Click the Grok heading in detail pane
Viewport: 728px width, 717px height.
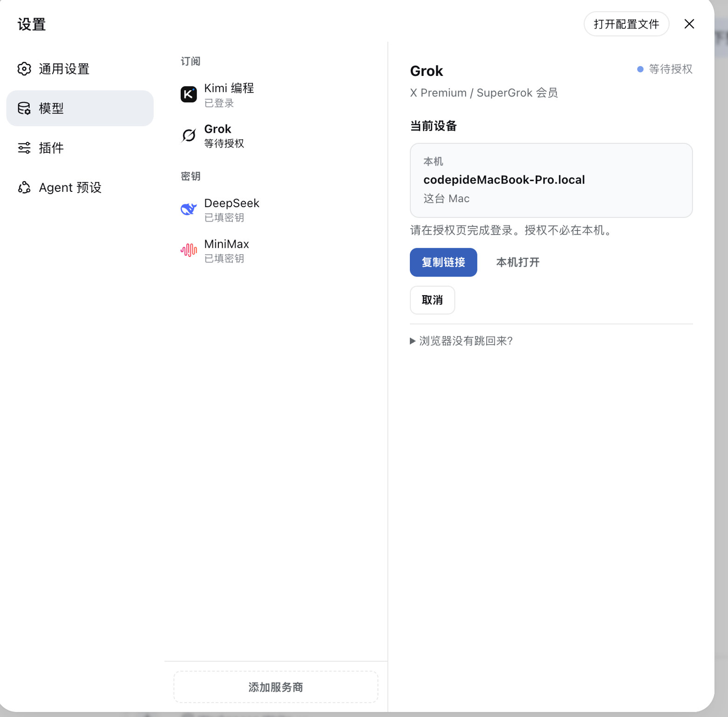tap(426, 71)
